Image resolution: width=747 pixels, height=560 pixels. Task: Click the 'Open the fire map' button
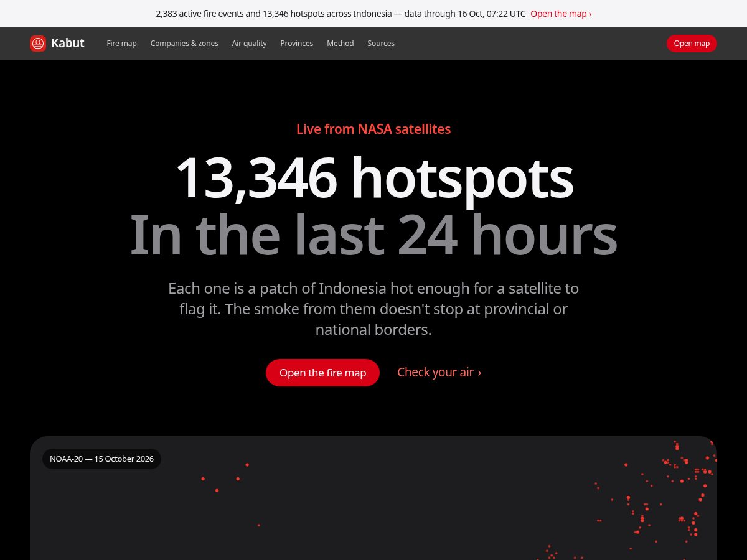[x=322, y=373]
